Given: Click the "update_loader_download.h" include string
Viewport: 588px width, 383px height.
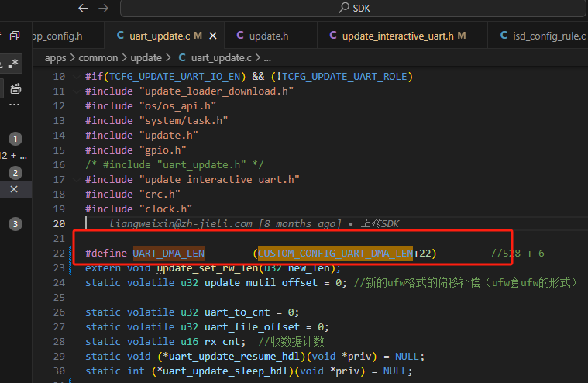Looking at the screenshot, I should (216, 91).
